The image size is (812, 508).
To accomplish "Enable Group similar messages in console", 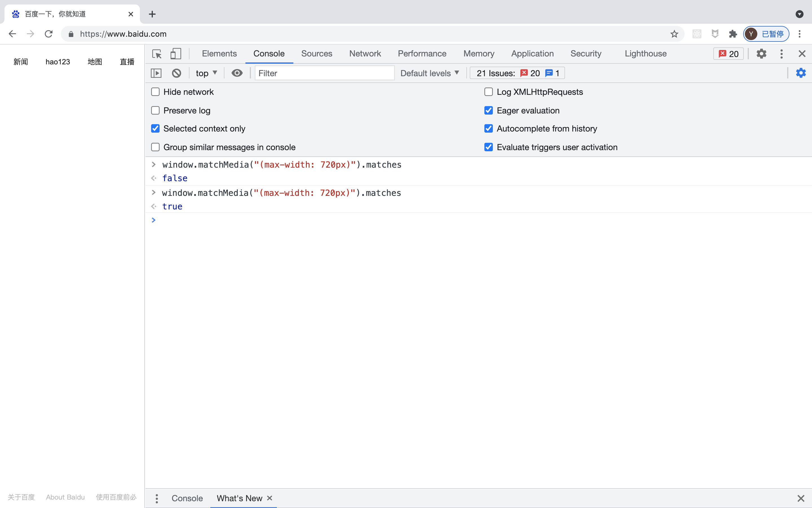I will coord(155,147).
